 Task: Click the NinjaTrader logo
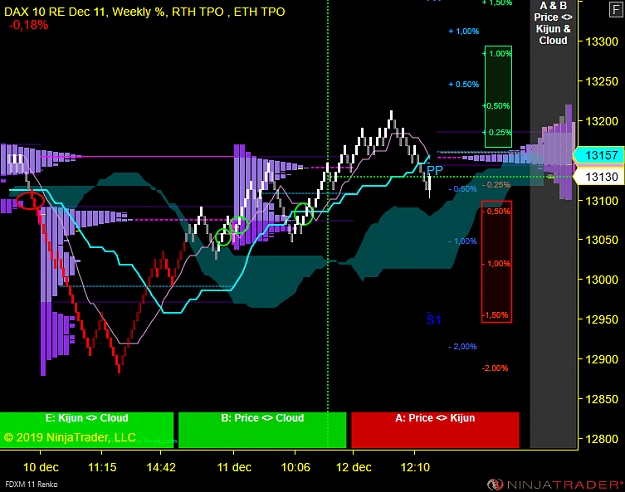[x=555, y=485]
